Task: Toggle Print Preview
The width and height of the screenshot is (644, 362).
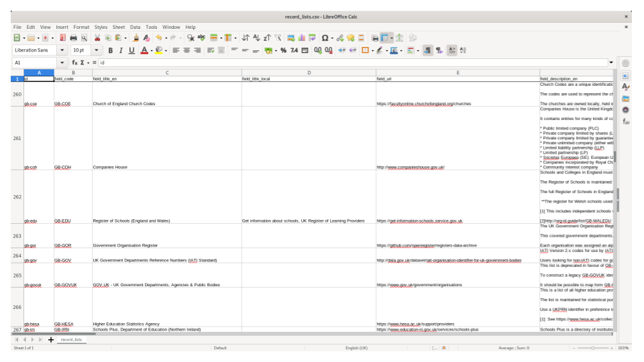Action: coord(84,38)
